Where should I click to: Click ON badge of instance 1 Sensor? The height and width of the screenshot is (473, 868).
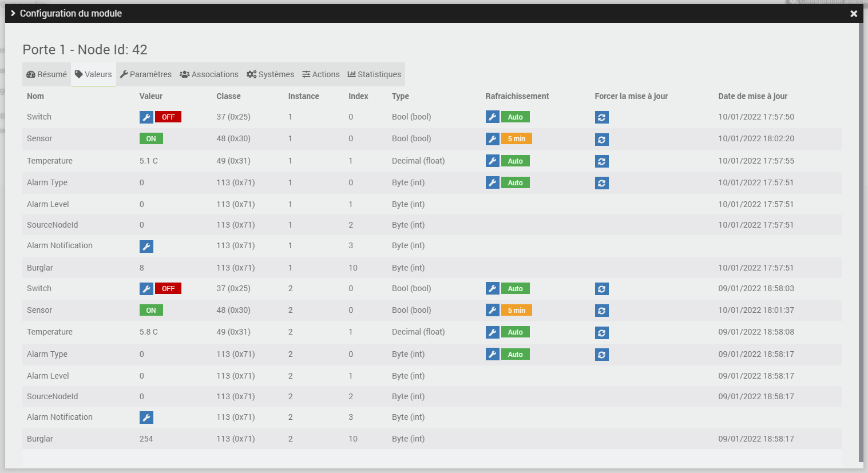pyautogui.click(x=151, y=139)
